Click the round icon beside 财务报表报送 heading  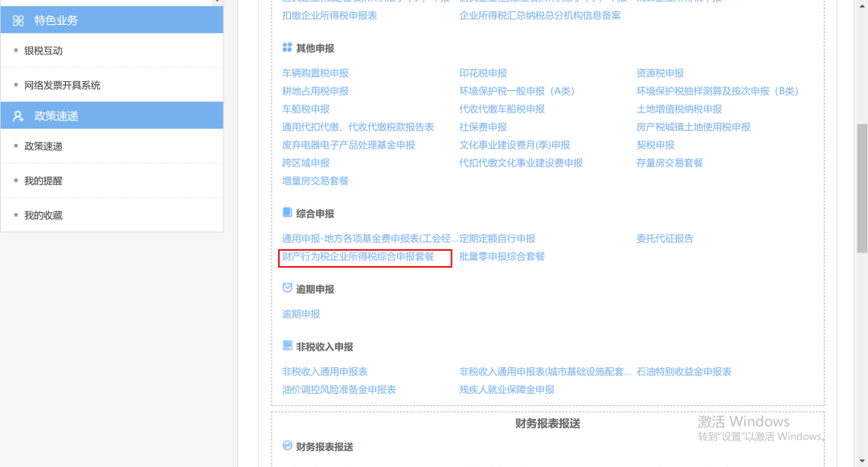pyautogui.click(x=287, y=445)
